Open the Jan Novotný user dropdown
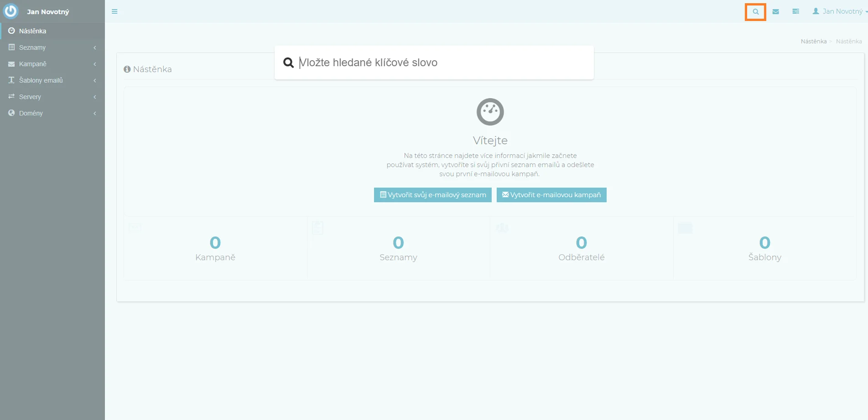868x420 pixels. point(839,11)
